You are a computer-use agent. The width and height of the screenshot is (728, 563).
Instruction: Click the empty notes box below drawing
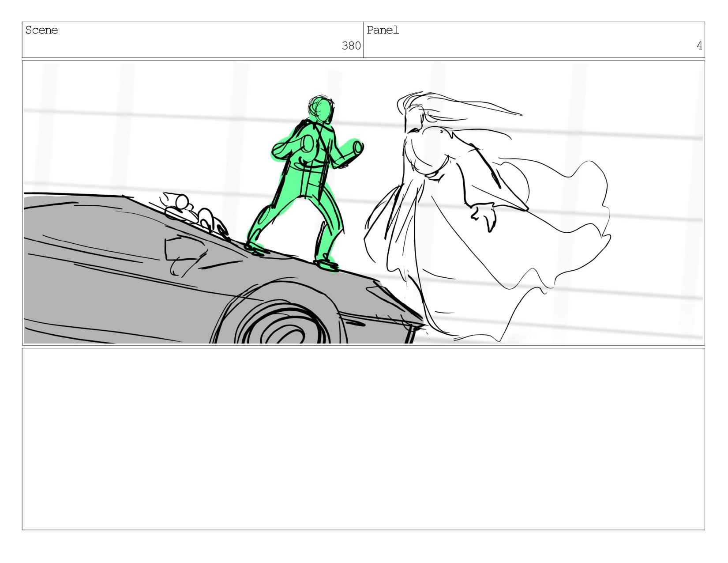point(363,439)
